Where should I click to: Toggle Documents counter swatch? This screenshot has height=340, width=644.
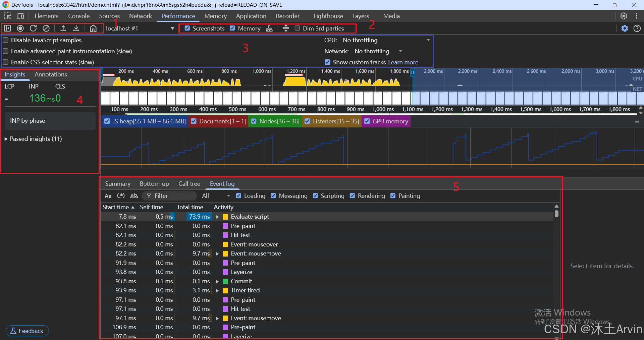pyautogui.click(x=194, y=121)
